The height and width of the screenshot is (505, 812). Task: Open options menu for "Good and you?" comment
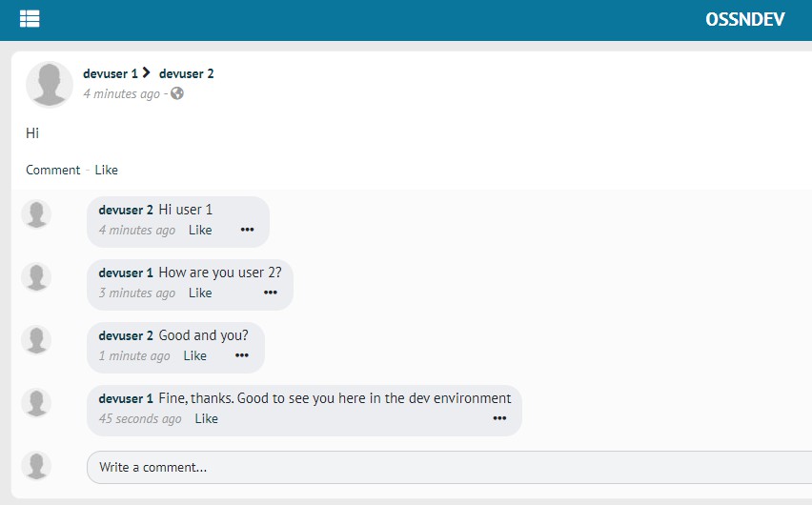242,355
